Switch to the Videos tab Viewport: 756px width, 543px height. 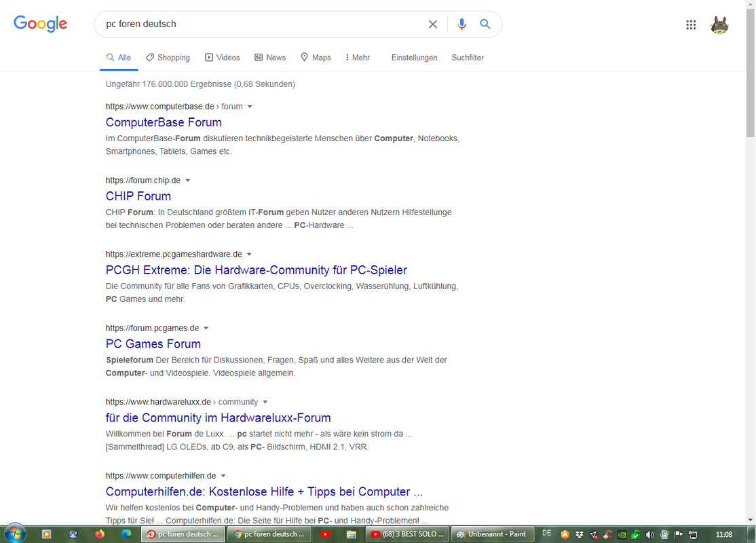(223, 58)
